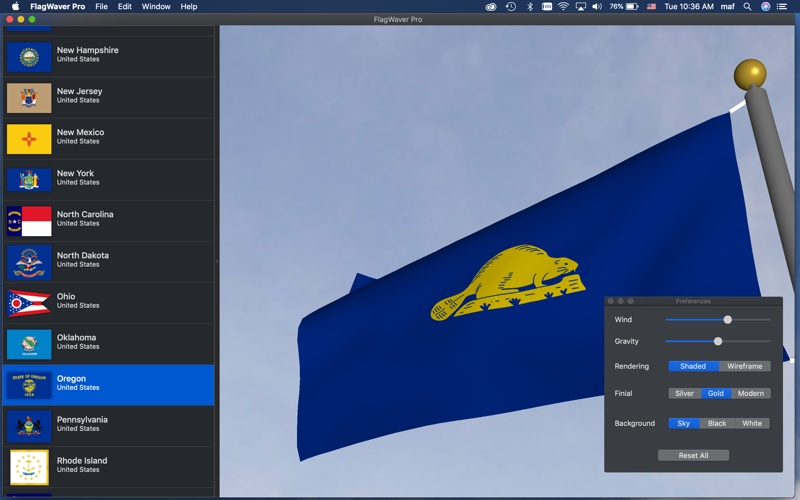Open Spotlight search
Screen dimensions: 800x500
coord(747,7)
